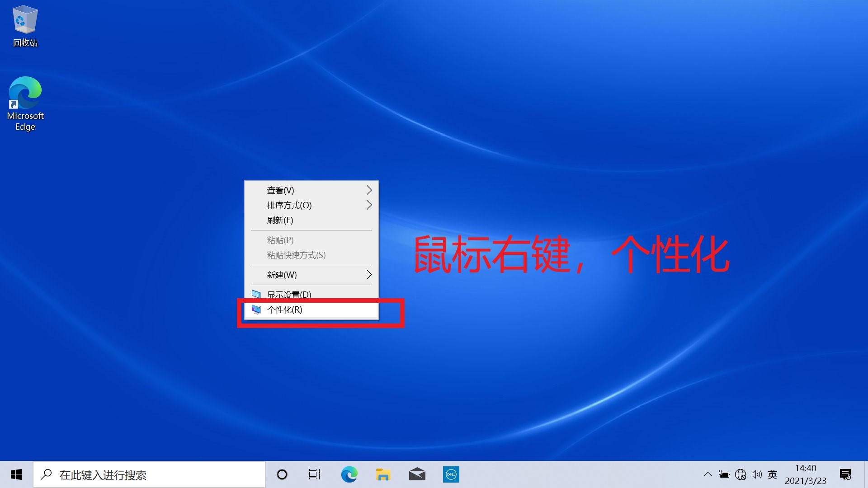Expand the 新建(W) submenu
This screenshot has height=488, width=868.
[311, 275]
